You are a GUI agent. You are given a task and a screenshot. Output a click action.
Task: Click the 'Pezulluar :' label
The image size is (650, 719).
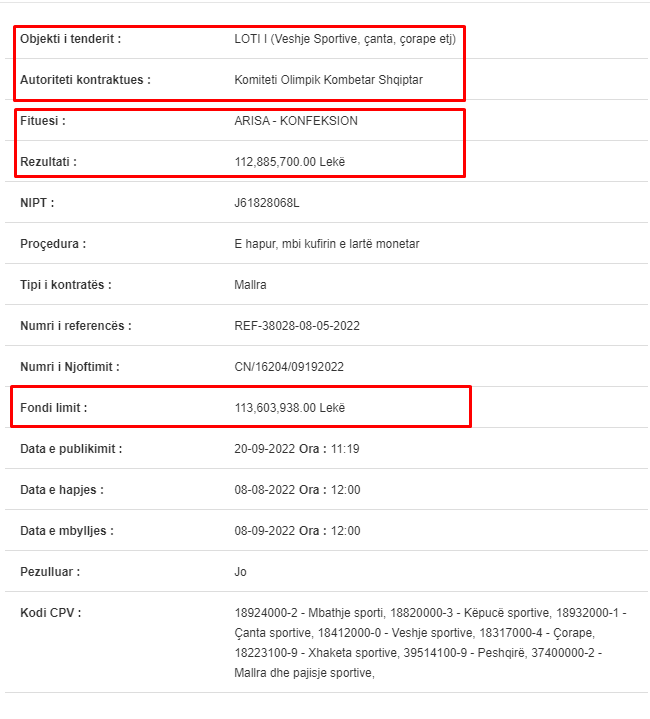(x=50, y=572)
